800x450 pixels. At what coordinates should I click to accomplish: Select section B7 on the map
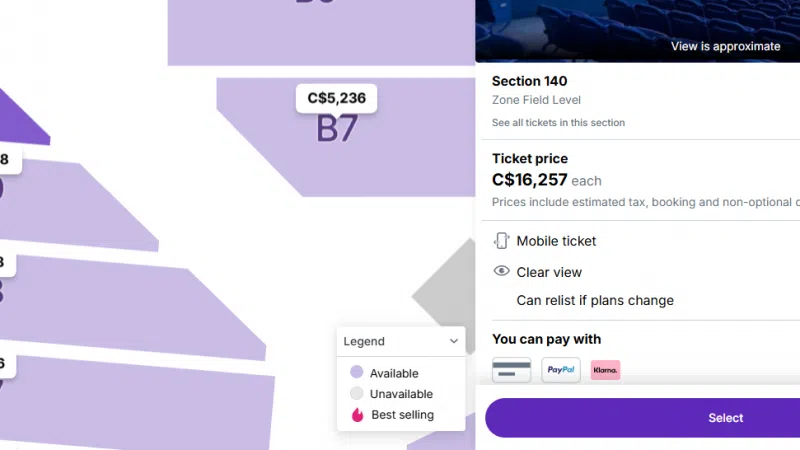pyautogui.click(x=337, y=129)
